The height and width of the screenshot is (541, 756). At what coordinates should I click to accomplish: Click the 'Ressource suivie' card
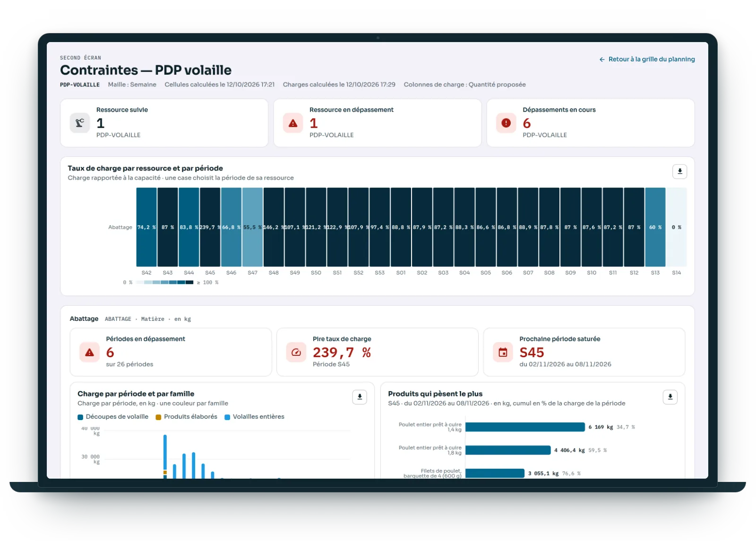164,123
